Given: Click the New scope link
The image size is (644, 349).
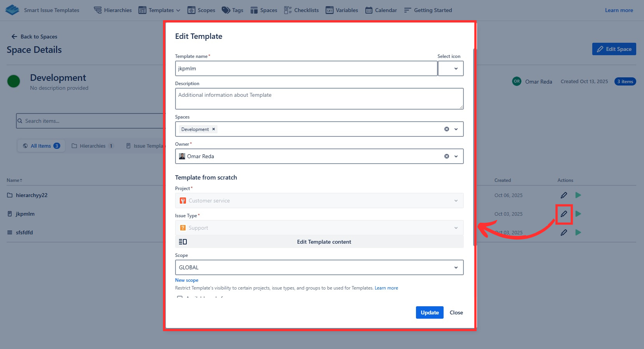Looking at the screenshot, I should 186,280.
